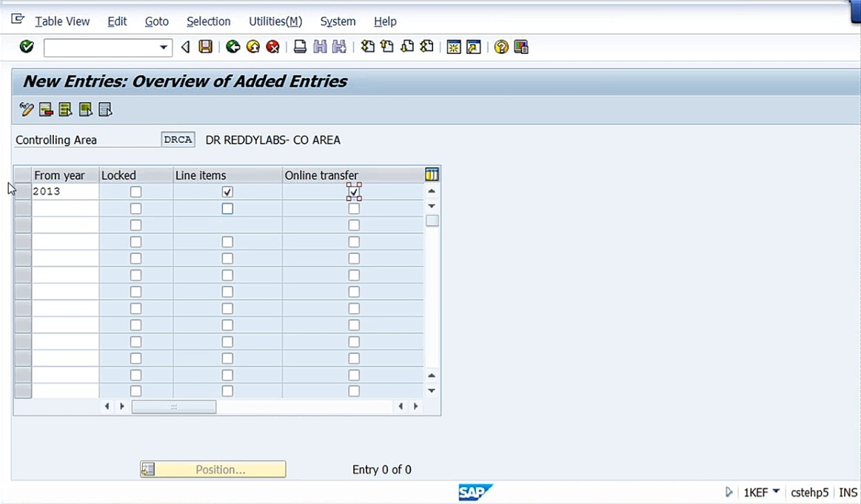The width and height of the screenshot is (861, 504).
Task: Click the green Back arrow icon
Action: point(232,47)
